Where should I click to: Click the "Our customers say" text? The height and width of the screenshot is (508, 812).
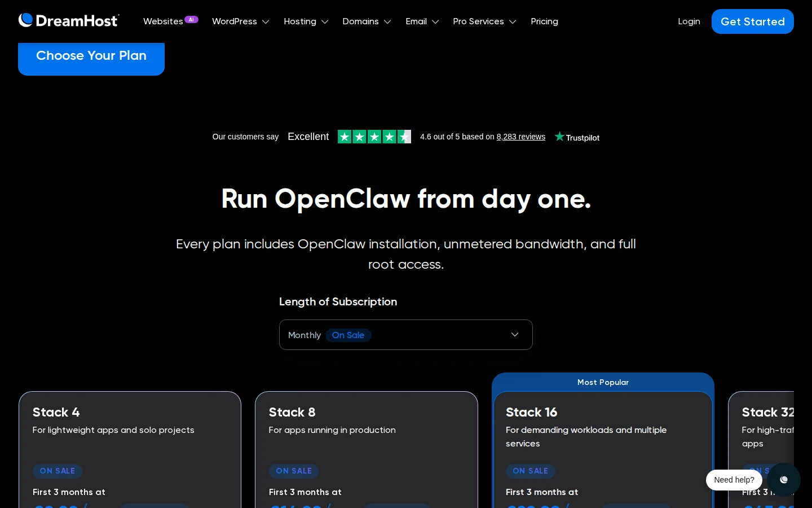coord(245,137)
